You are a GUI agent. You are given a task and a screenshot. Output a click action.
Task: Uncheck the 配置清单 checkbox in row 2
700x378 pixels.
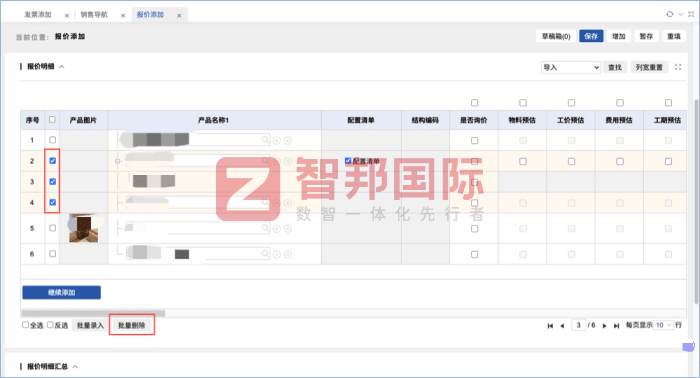[348, 161]
